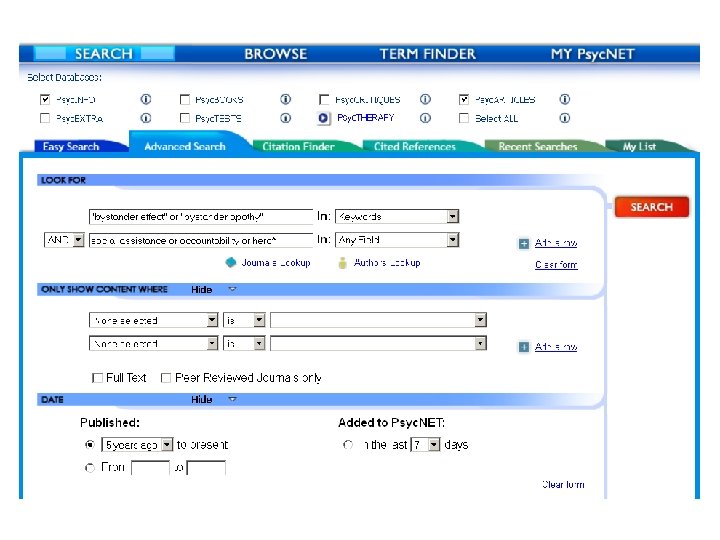720x540 pixels.
Task: Enable the Full Text checkbox
Action: [x=97, y=378]
